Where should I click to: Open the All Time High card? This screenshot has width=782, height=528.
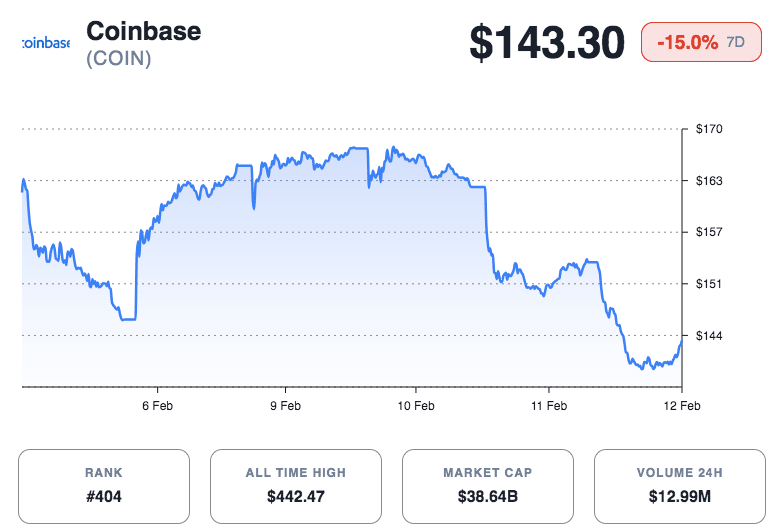pyautogui.click(x=296, y=486)
